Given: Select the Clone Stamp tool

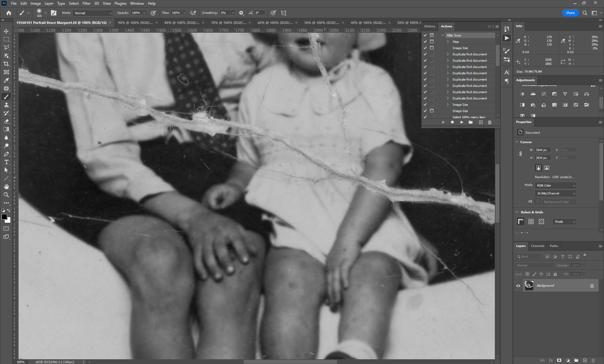Looking at the screenshot, I should coord(6,105).
